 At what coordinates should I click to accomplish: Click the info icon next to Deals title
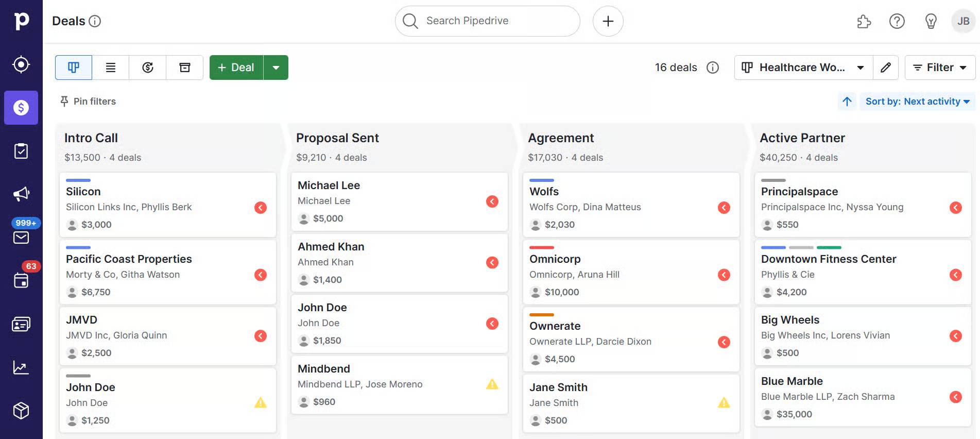click(95, 21)
